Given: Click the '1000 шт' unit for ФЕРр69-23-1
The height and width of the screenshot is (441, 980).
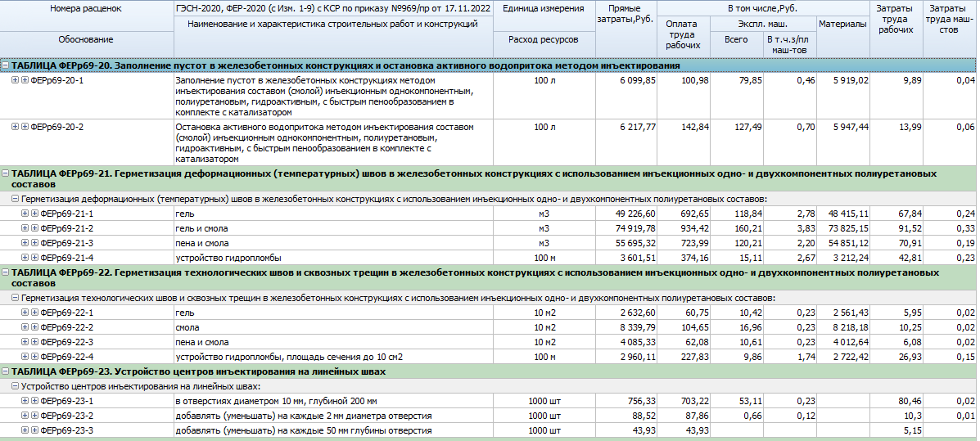Looking at the screenshot, I should click(543, 401).
